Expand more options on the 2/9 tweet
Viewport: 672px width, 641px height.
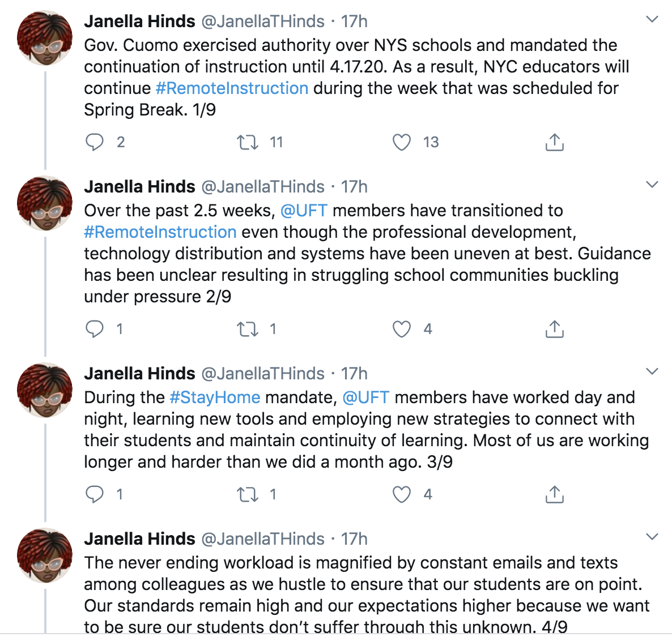652,185
